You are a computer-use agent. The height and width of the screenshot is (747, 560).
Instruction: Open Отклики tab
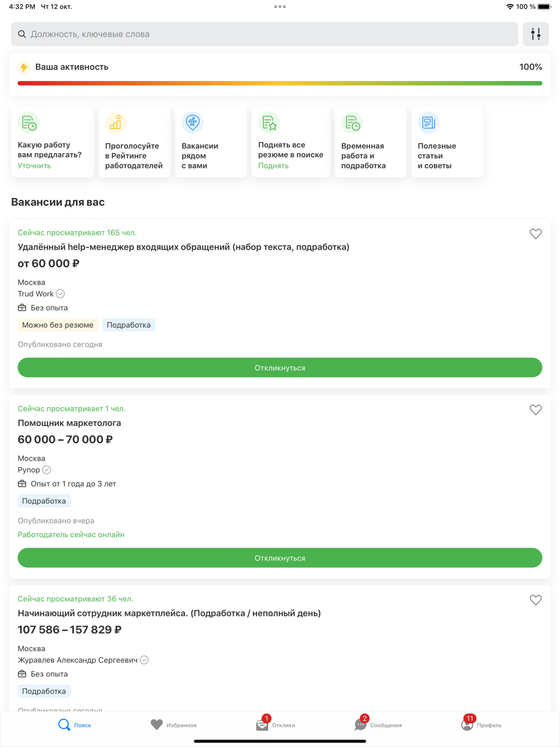coord(275,725)
